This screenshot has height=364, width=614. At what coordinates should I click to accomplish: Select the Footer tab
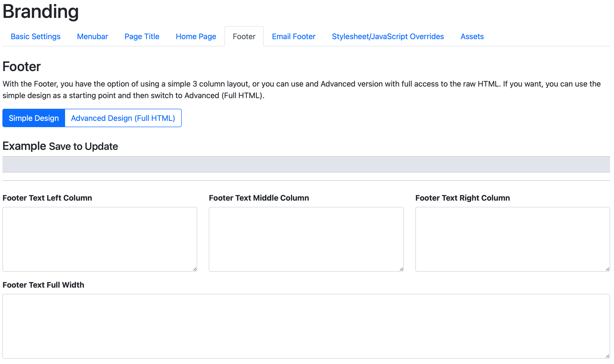click(244, 36)
